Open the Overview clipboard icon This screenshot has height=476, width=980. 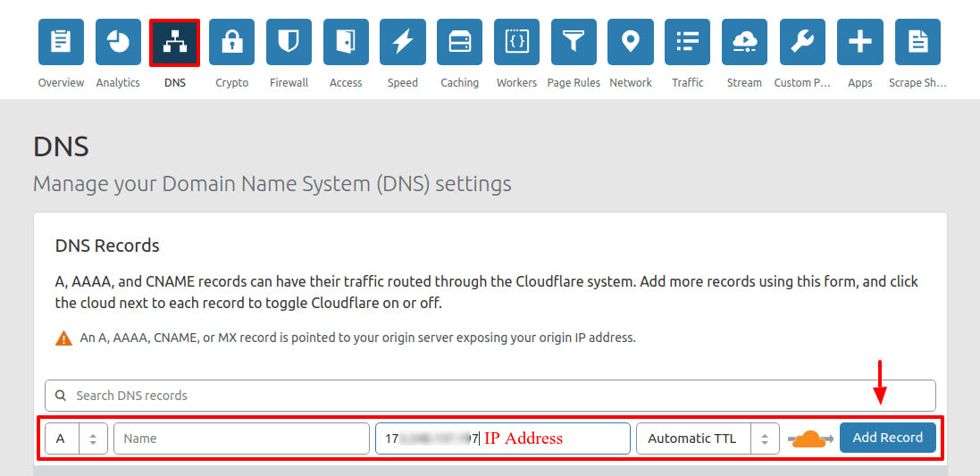click(61, 42)
